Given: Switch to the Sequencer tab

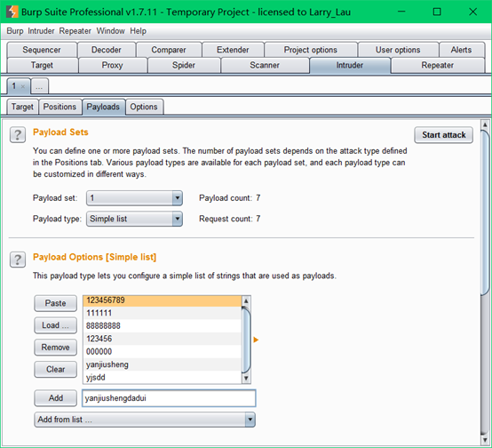Looking at the screenshot, I should tap(42, 50).
